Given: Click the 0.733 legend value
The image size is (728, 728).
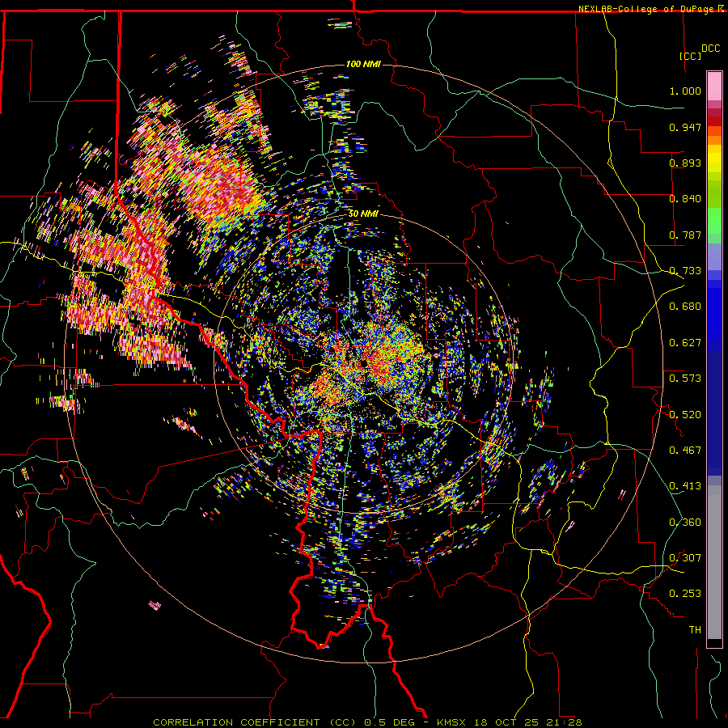Looking at the screenshot, I should click(x=685, y=271).
